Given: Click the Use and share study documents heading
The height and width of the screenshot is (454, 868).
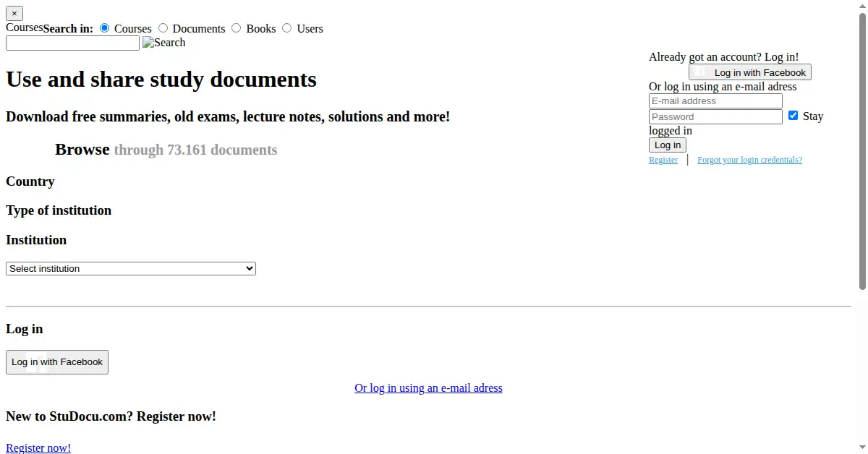Looking at the screenshot, I should (161, 79).
